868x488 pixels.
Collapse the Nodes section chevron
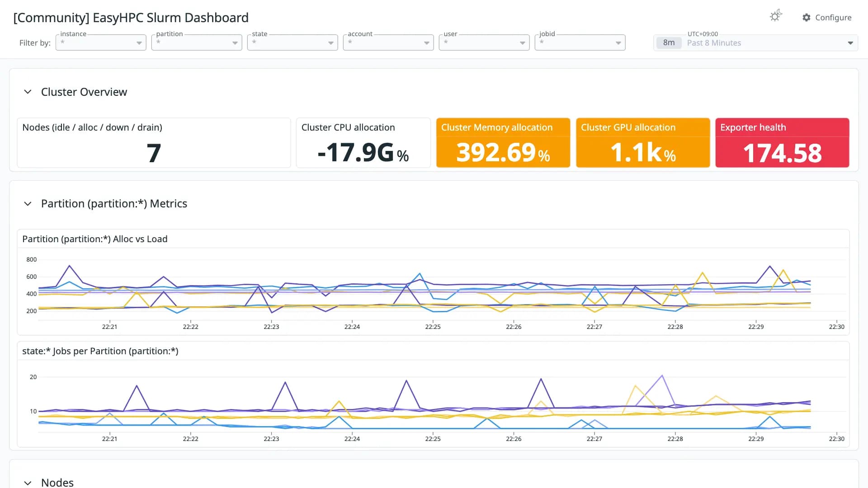(28, 483)
